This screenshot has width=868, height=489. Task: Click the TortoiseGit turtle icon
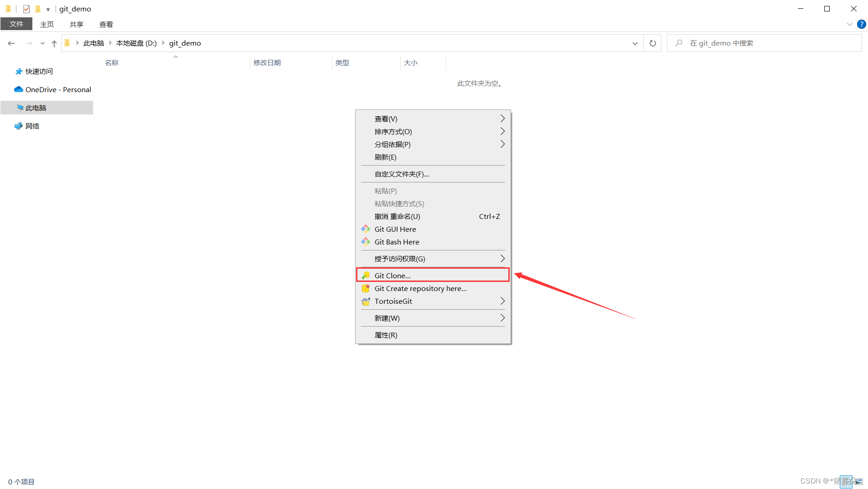[x=366, y=301]
